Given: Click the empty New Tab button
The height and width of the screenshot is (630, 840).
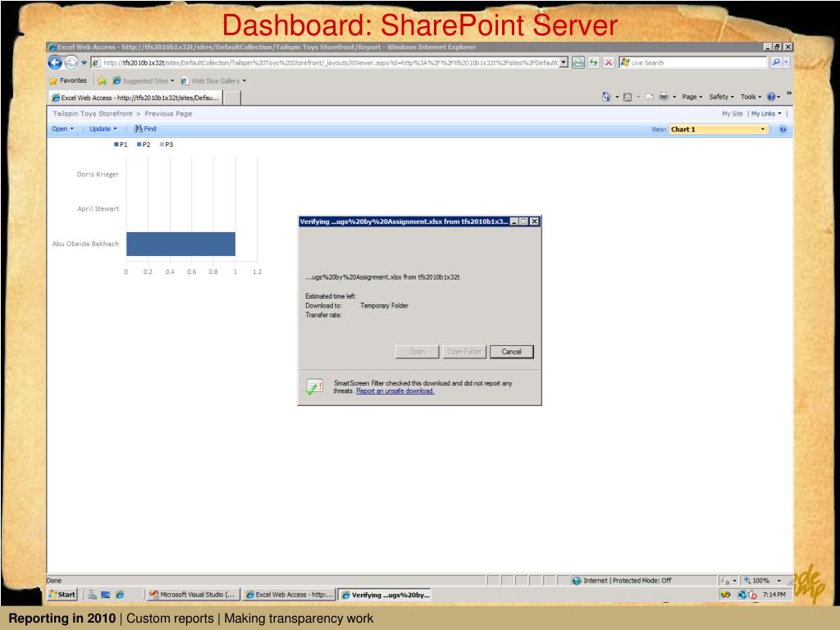Looking at the screenshot, I should pos(231,98).
